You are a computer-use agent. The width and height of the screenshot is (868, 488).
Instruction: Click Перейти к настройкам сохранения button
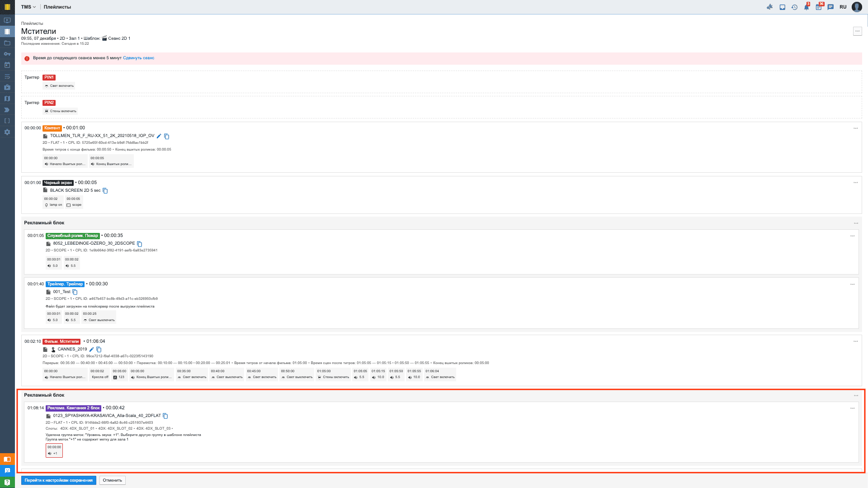point(59,480)
